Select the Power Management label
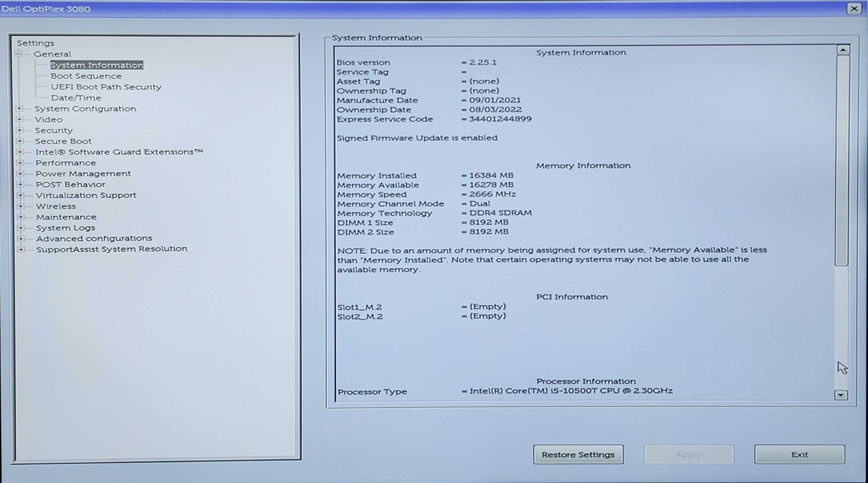Viewport: 868px width, 483px height. [x=83, y=173]
